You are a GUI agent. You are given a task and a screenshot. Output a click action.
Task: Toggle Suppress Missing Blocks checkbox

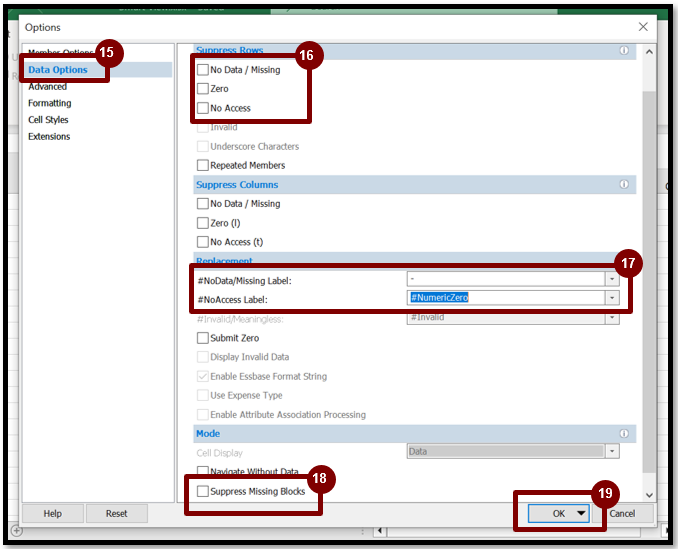(x=202, y=491)
